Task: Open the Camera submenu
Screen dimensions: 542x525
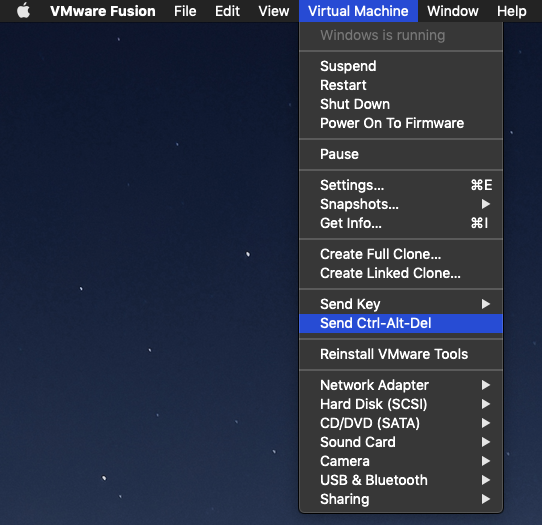Action: pos(401,461)
